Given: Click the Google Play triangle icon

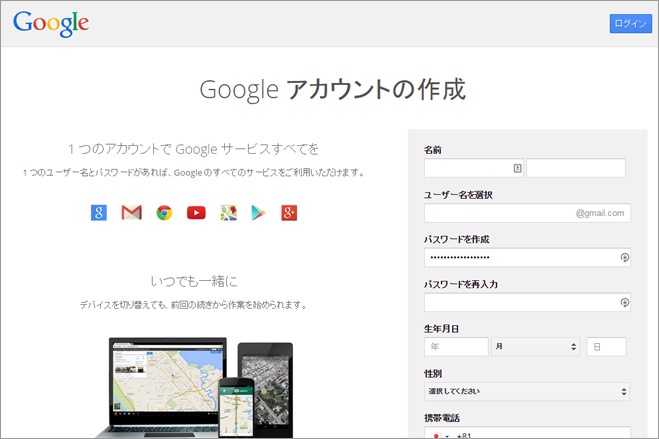Looking at the screenshot, I should click(258, 213).
